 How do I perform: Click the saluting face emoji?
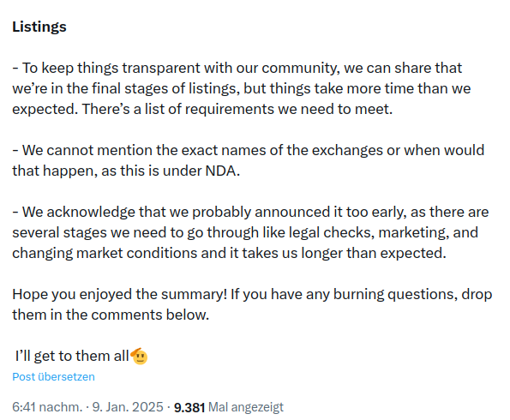(x=139, y=356)
